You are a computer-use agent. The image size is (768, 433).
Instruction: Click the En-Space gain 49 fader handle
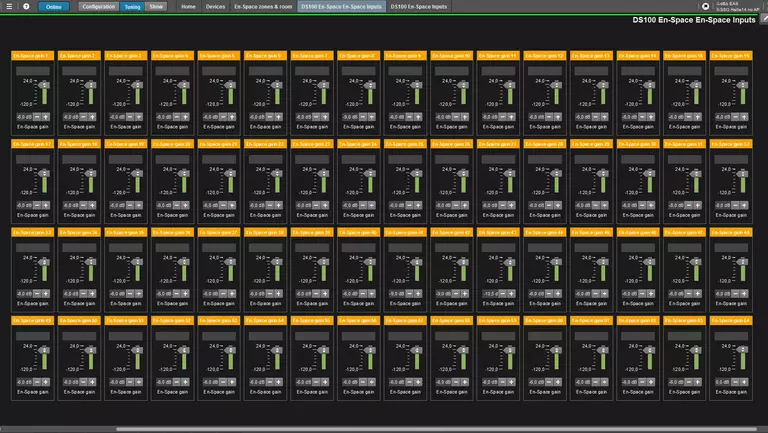[x=44, y=350]
